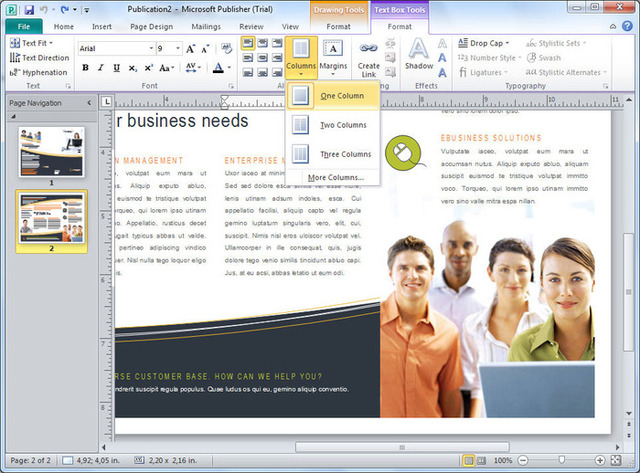The width and height of the screenshot is (640, 473).
Task: Click Create Link chain icon
Action: pos(368,58)
